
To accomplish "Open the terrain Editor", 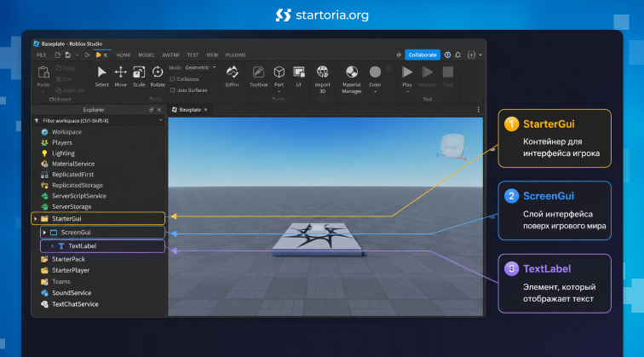I will click(x=232, y=72).
